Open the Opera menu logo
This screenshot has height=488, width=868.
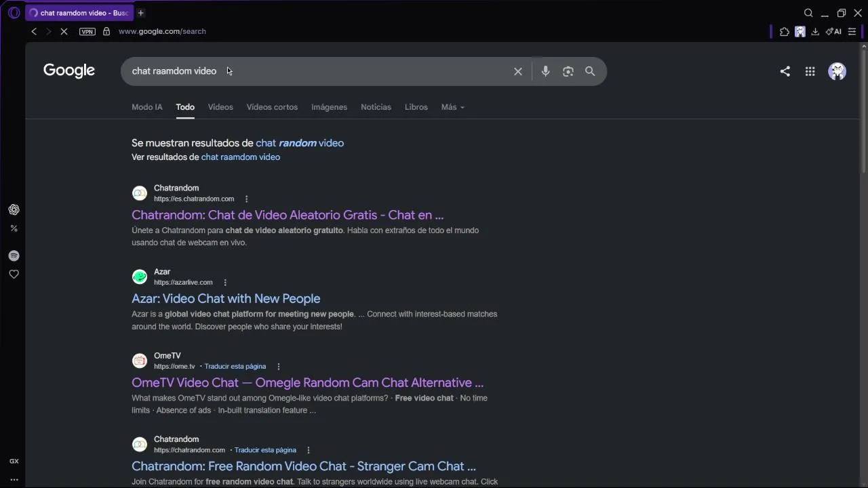tap(14, 13)
